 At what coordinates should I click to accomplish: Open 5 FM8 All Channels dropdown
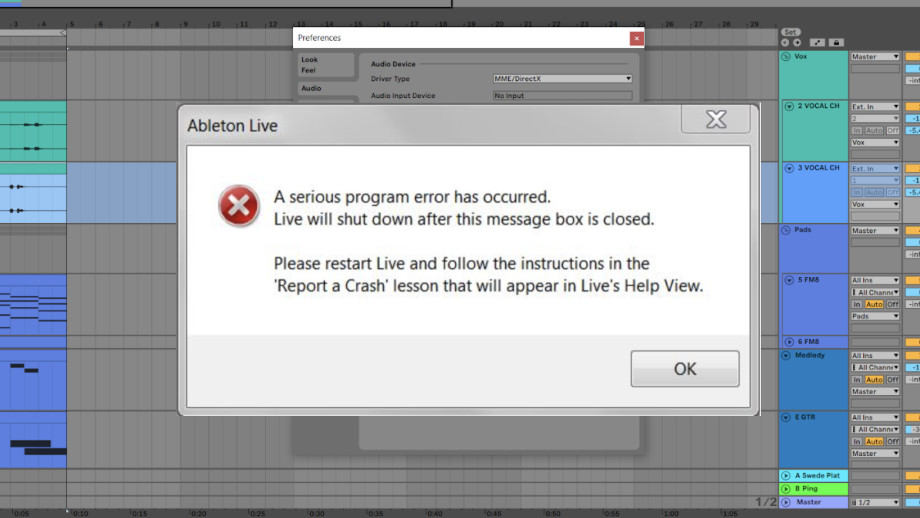click(875, 292)
